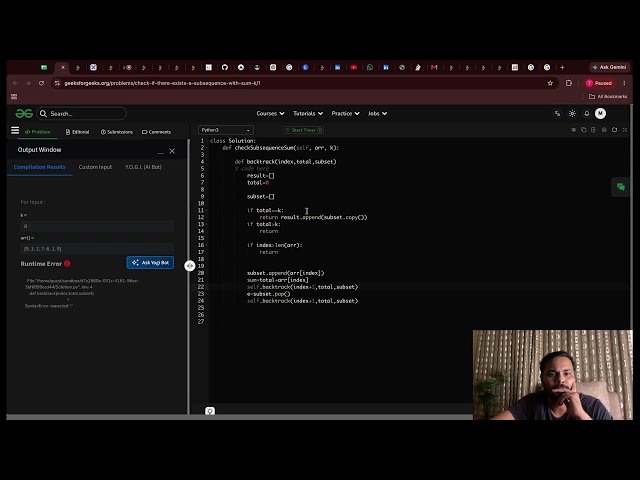
Task: Click the panel splitter handle with arrows
Action: coord(189,266)
